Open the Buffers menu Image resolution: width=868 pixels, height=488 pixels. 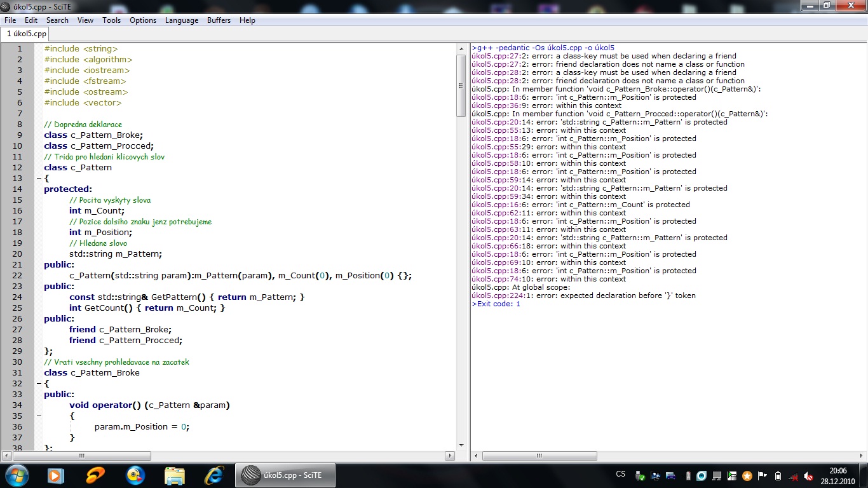219,20
